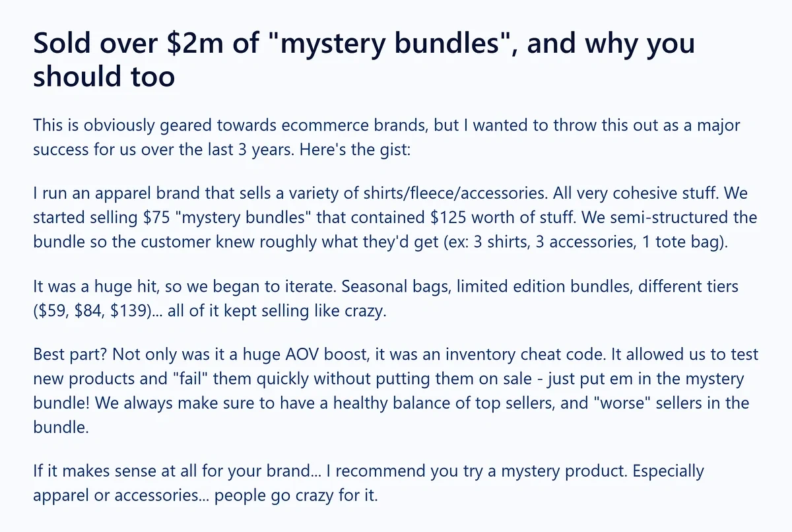Image resolution: width=792 pixels, height=532 pixels.
Task: Click the "$59" tier price
Action: (55, 310)
